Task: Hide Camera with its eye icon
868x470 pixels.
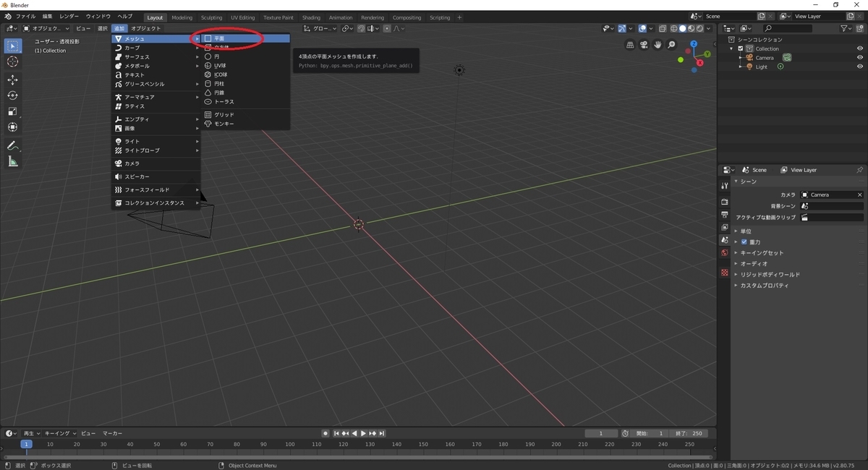Action: pos(860,58)
